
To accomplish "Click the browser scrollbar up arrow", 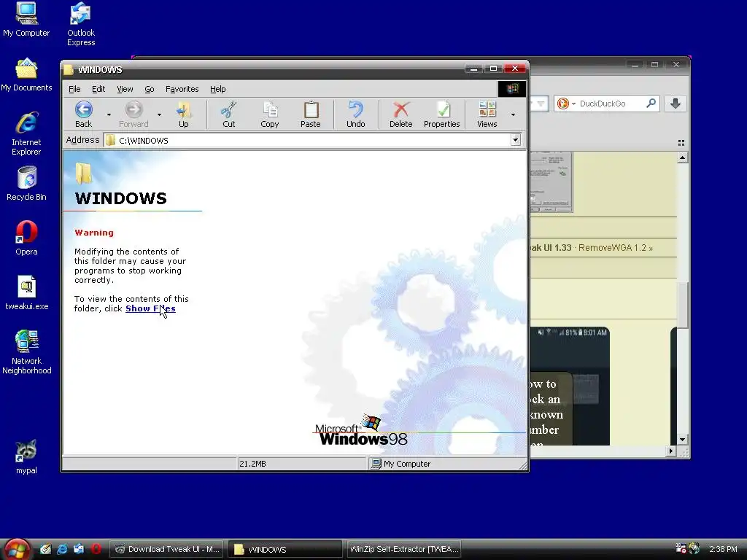I will pos(682,157).
